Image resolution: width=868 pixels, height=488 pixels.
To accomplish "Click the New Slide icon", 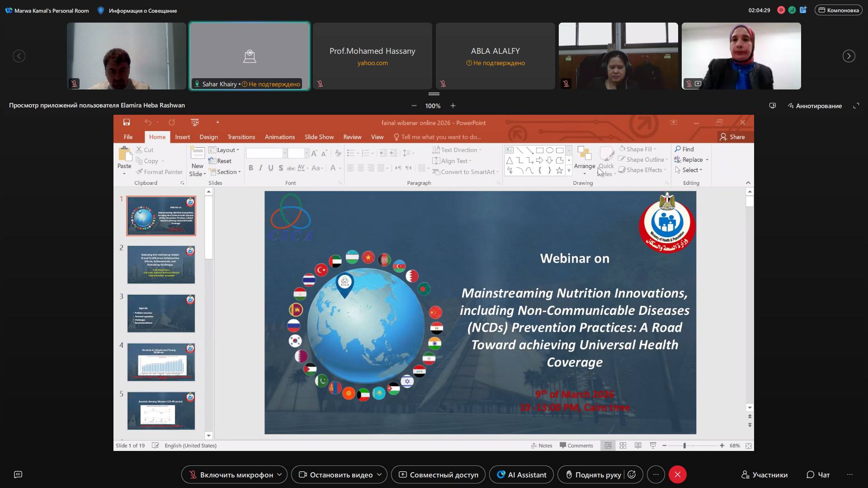I will (x=198, y=154).
